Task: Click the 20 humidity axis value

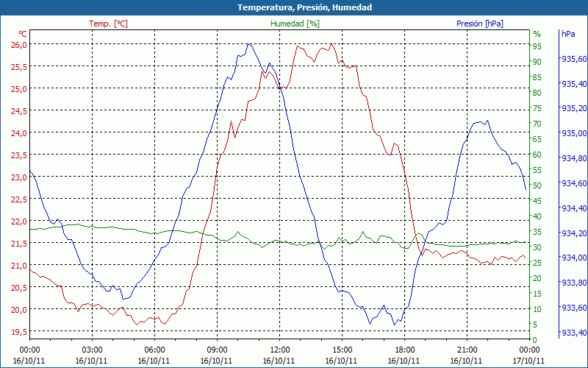Action: pos(537,278)
